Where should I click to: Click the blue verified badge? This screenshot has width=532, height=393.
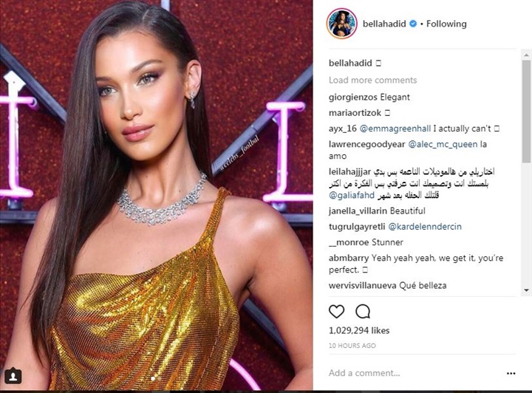(413, 24)
